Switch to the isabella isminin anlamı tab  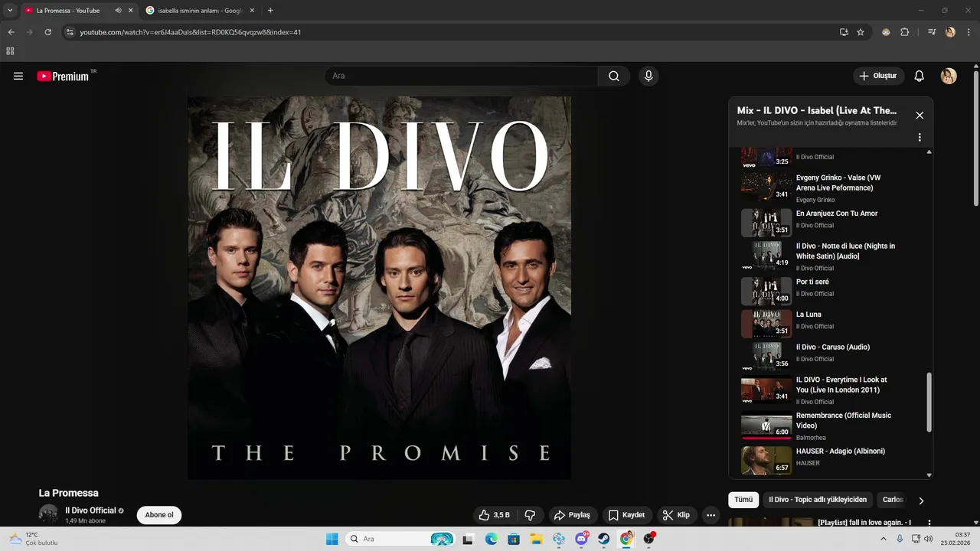[200, 11]
